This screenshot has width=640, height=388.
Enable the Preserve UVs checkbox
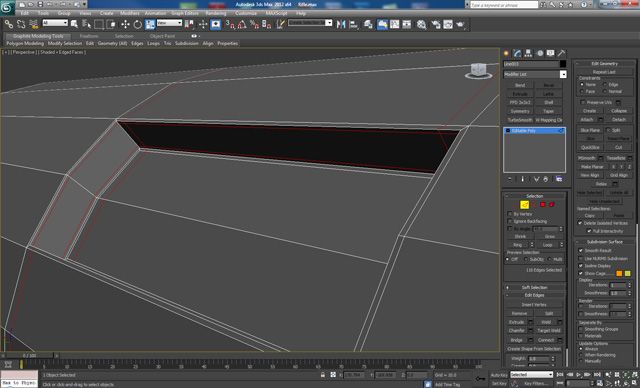pyautogui.click(x=583, y=102)
